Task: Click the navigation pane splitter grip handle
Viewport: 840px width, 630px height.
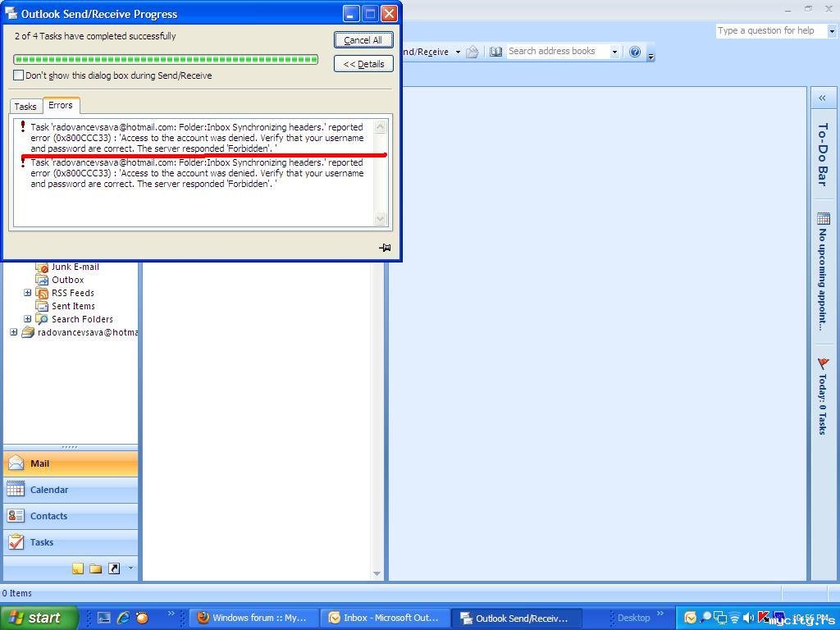Action: [x=70, y=446]
